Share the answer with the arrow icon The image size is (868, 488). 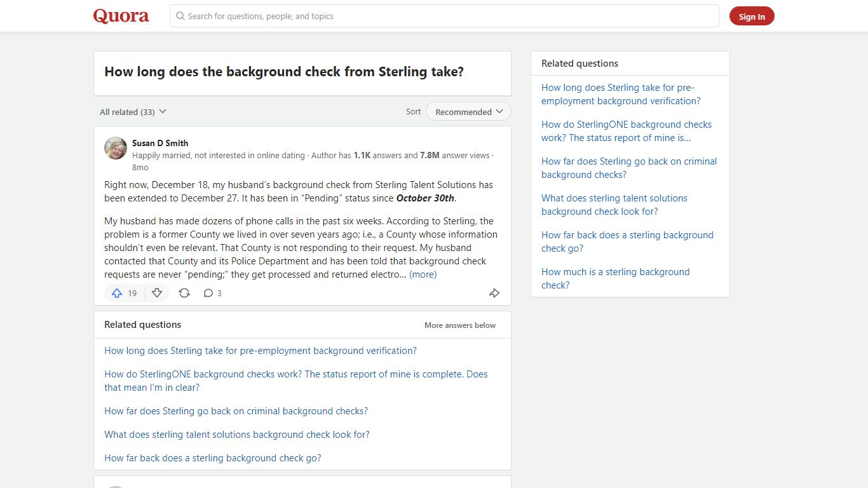[494, 293]
